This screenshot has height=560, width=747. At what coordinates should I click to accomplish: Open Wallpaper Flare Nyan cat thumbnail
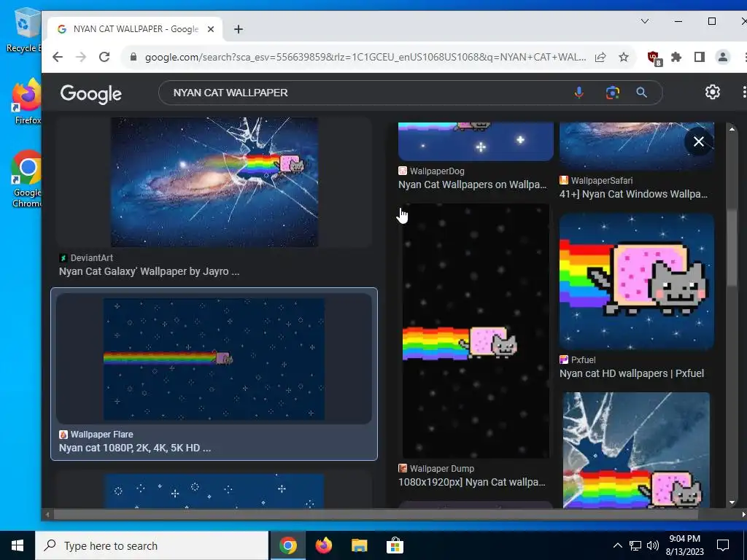pyautogui.click(x=214, y=359)
